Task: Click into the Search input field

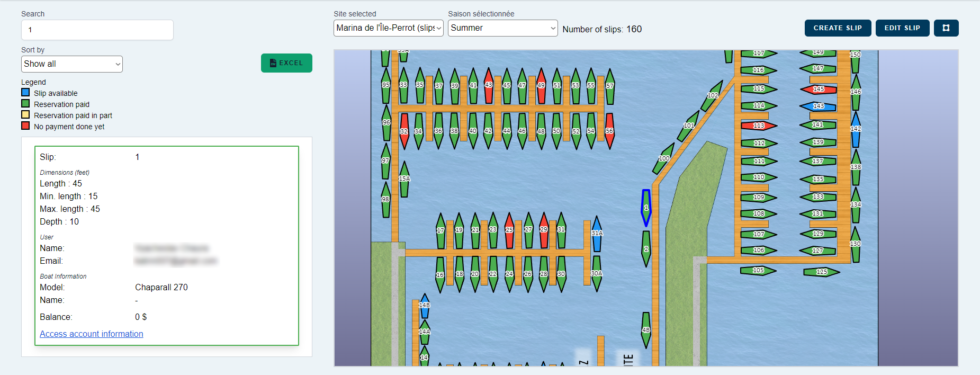Action: (x=97, y=30)
